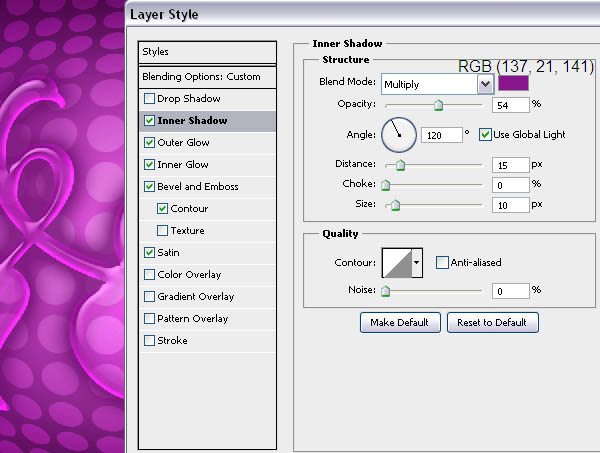Click the Angle dial control
The height and width of the screenshot is (453, 600).
click(x=397, y=131)
